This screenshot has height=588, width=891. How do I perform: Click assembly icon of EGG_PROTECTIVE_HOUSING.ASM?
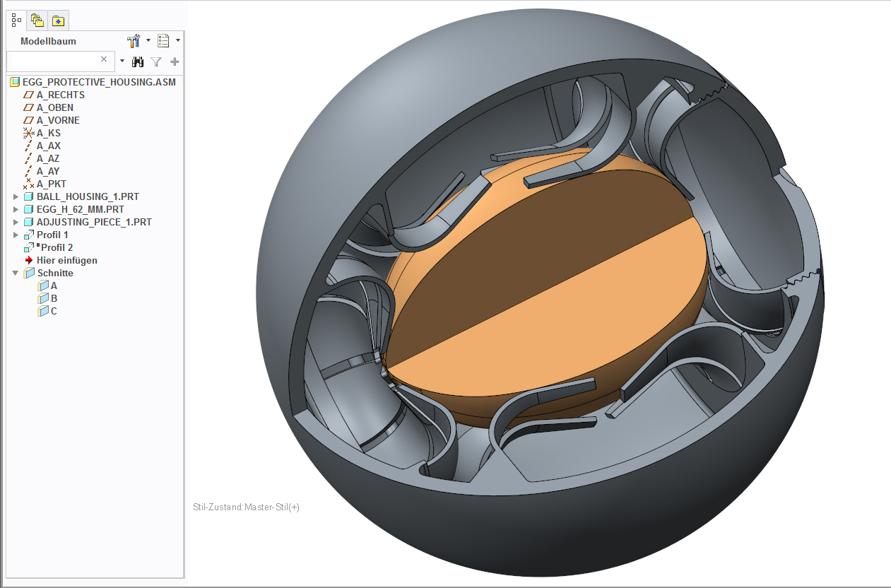pyautogui.click(x=16, y=82)
